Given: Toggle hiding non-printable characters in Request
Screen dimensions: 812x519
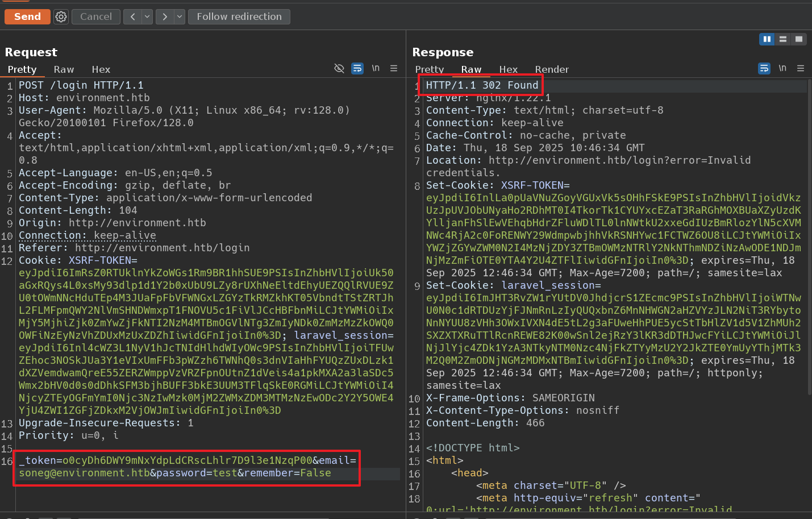Looking at the screenshot, I should 339,68.
